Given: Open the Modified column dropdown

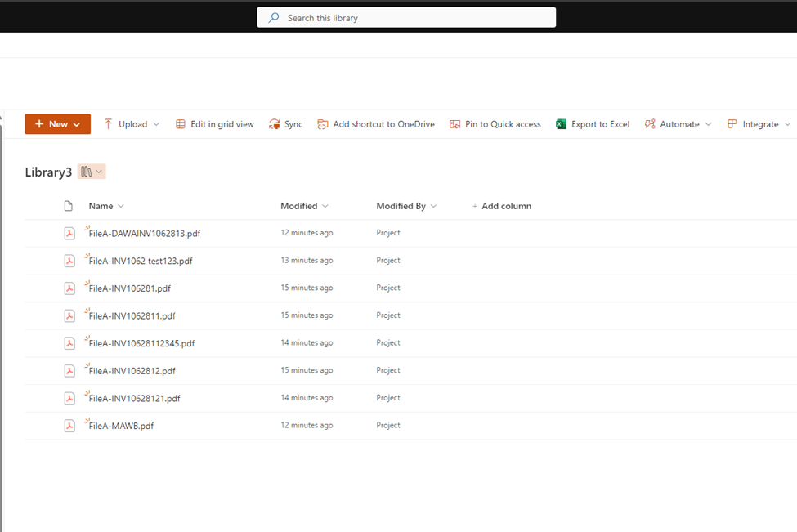Looking at the screenshot, I should point(325,206).
